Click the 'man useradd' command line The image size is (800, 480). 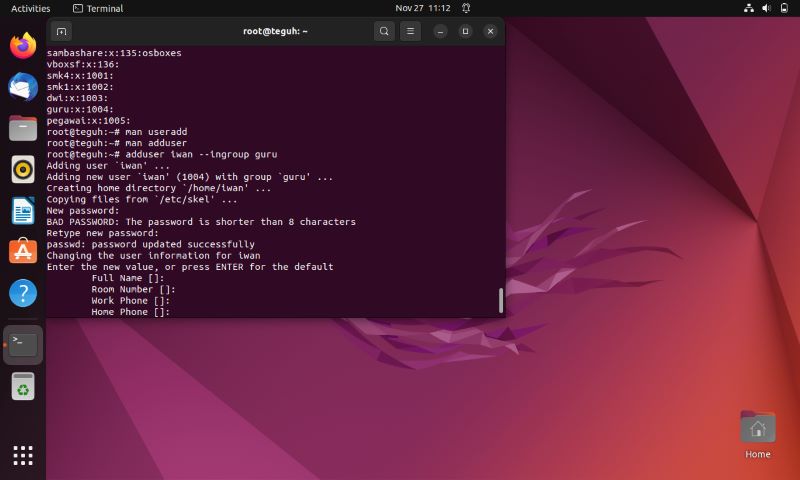click(x=117, y=132)
